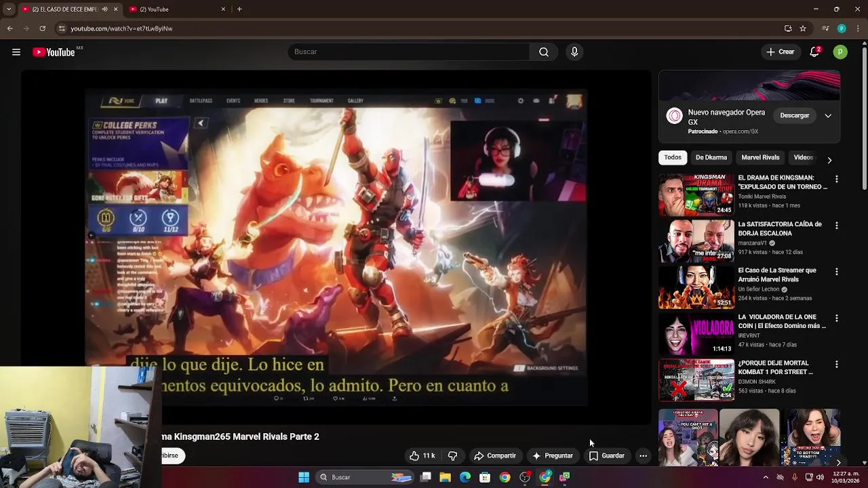Screen dimensions: 868x488
Task: Expand the Opera GX ad chevron
Action: click(828, 116)
